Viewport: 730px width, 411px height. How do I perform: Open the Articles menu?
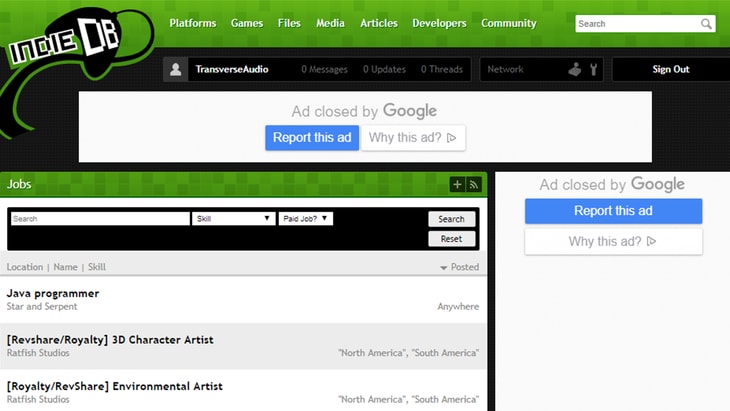[379, 23]
